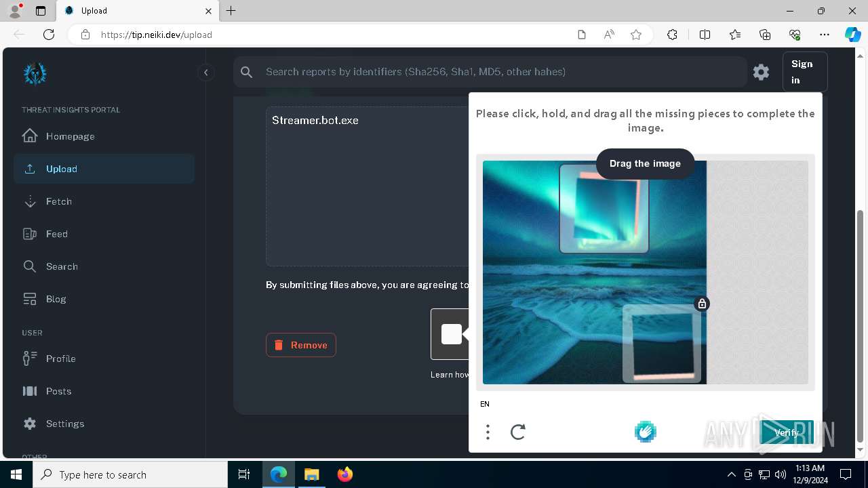Viewport: 868px width, 488px height.
Task: Select the Upload browser tab
Action: click(137, 11)
